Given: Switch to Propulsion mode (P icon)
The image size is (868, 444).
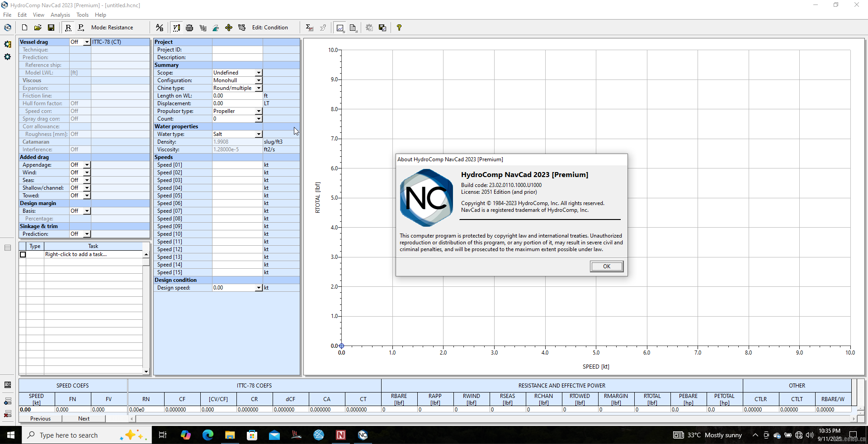Looking at the screenshot, I should pos(81,28).
